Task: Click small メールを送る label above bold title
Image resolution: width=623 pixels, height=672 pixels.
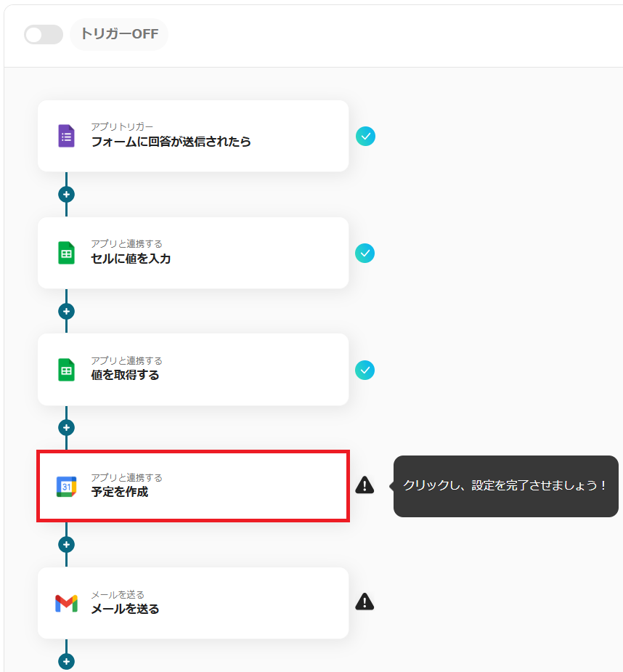Action: tap(118, 594)
